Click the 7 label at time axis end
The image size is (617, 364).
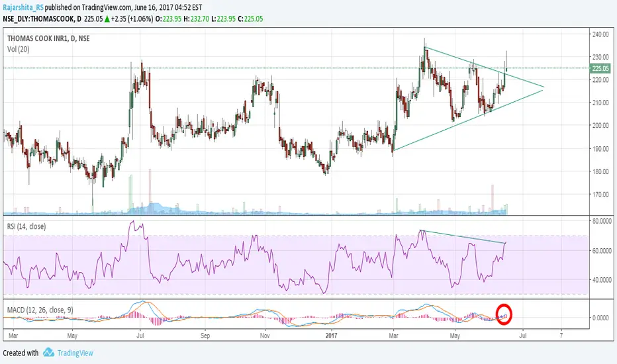(561, 336)
